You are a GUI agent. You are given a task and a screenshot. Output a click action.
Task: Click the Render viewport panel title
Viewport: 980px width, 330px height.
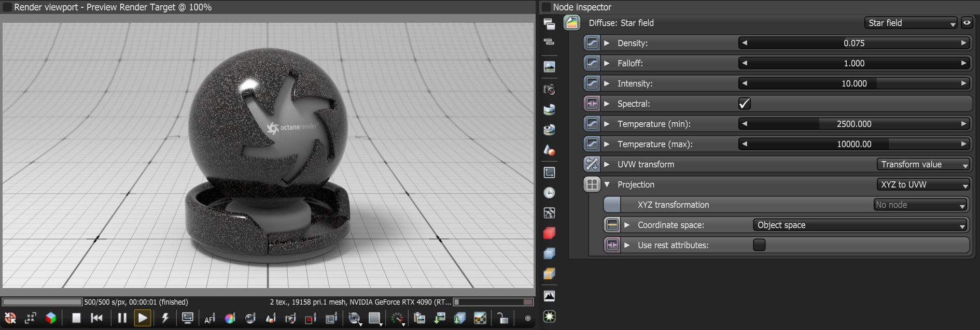pyautogui.click(x=113, y=7)
